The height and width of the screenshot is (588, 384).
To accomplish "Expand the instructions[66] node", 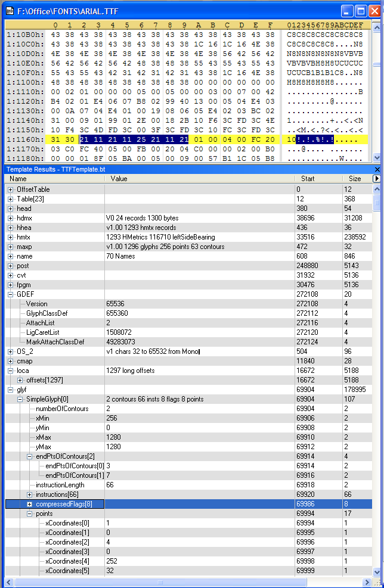I will [x=30, y=494].
